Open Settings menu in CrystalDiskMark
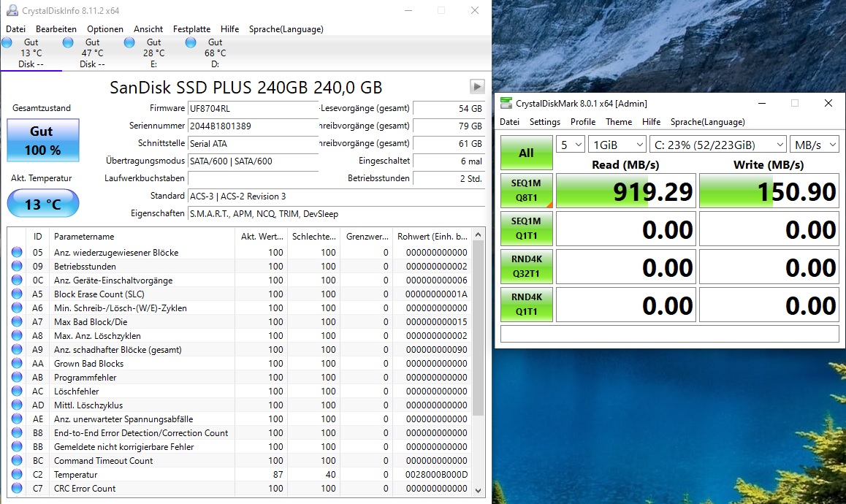The image size is (846, 504). 545,122
